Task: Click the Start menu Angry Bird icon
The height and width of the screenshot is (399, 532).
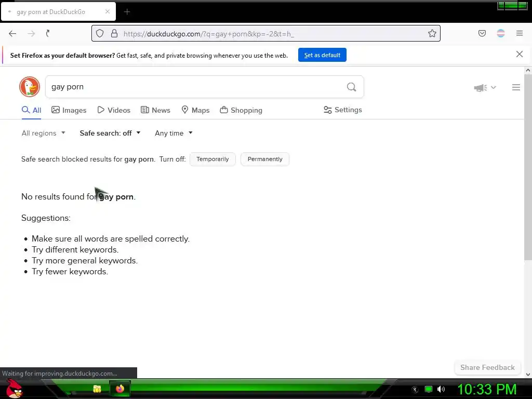Action: [14, 389]
